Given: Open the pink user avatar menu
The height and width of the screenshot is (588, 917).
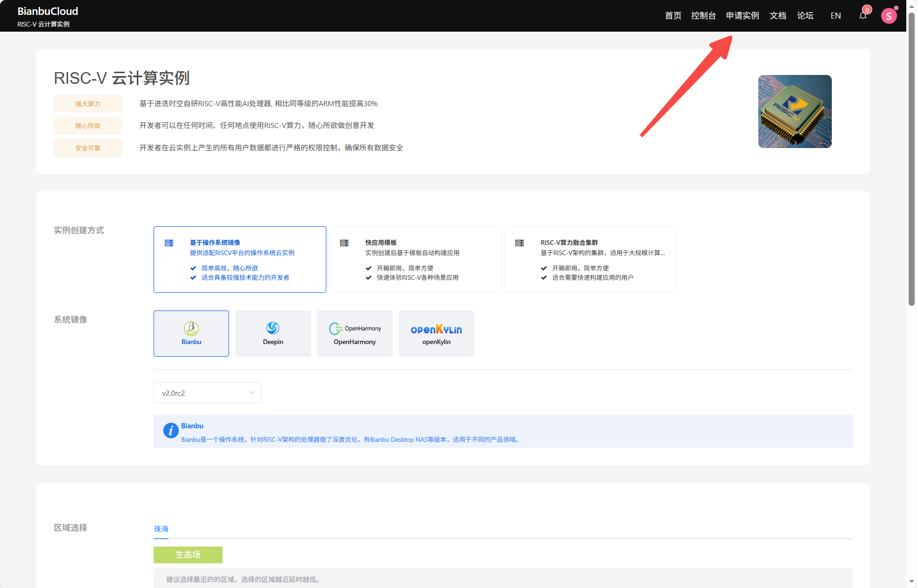Looking at the screenshot, I should (889, 16).
